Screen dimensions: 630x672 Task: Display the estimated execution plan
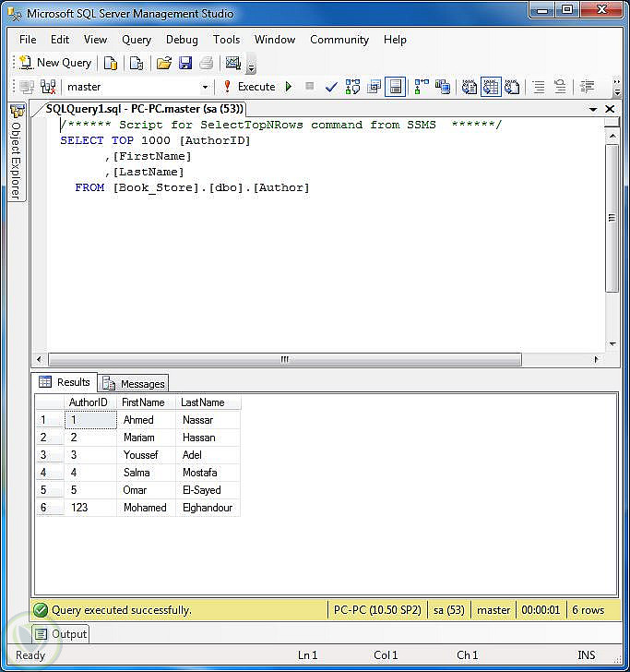pos(353,87)
